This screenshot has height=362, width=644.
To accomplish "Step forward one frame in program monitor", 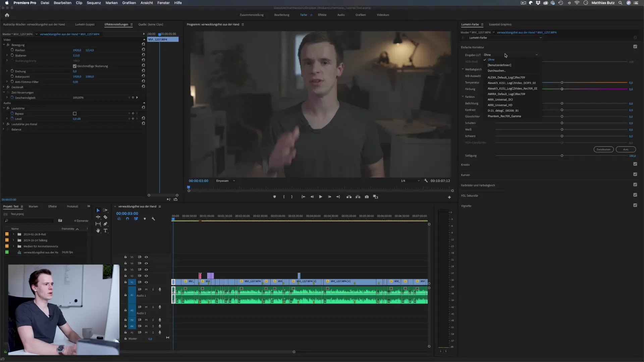I will (x=329, y=197).
